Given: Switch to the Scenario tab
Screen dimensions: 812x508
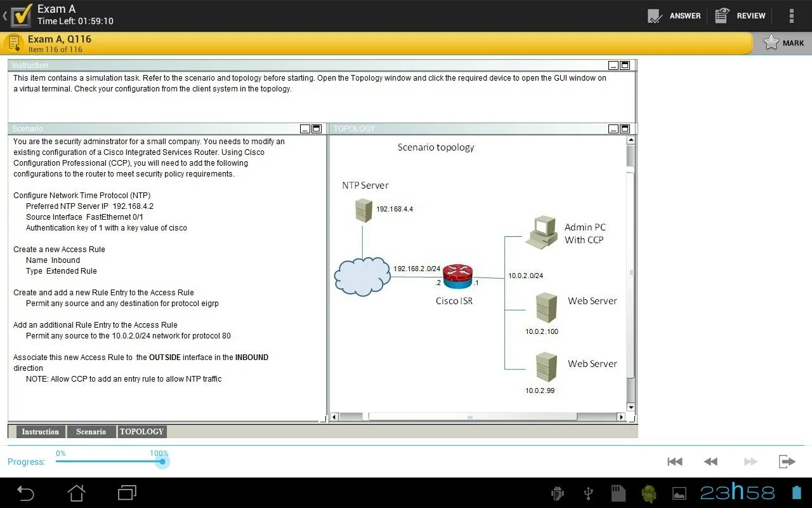Looking at the screenshot, I should [91, 431].
